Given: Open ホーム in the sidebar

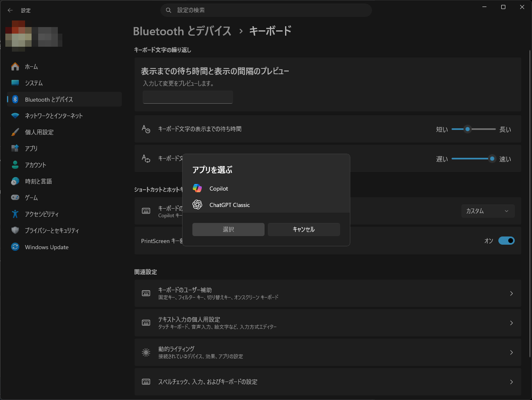Looking at the screenshot, I should point(64,66).
